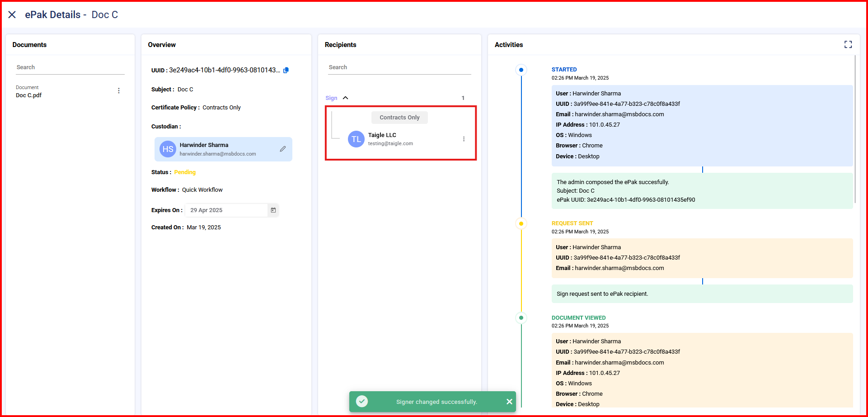Search in the Documents panel

(70, 67)
